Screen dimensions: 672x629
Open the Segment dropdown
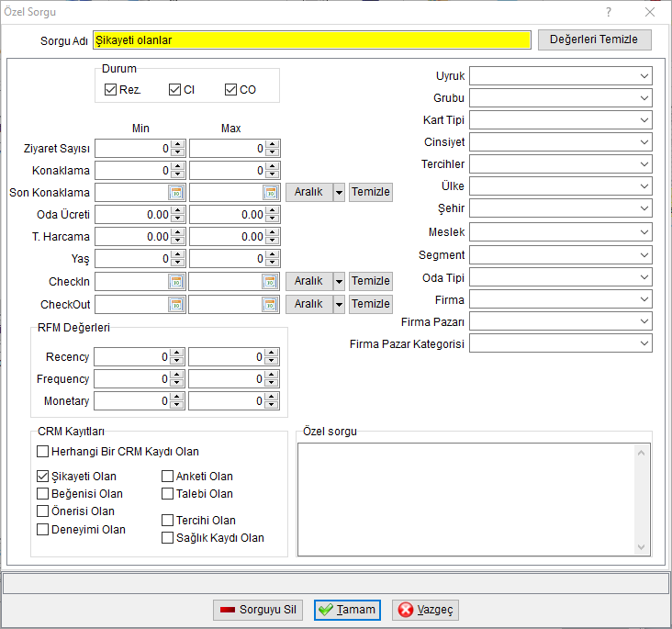tap(644, 255)
